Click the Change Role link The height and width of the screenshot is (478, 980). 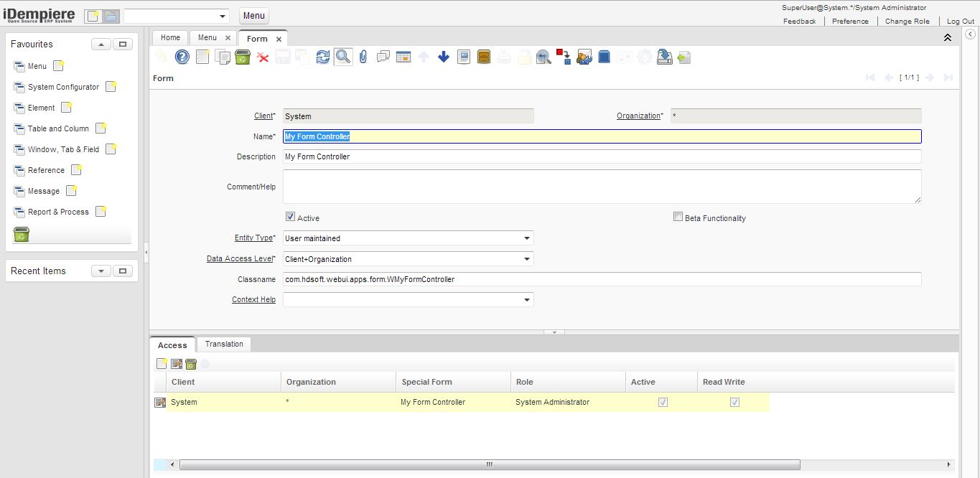tap(907, 22)
